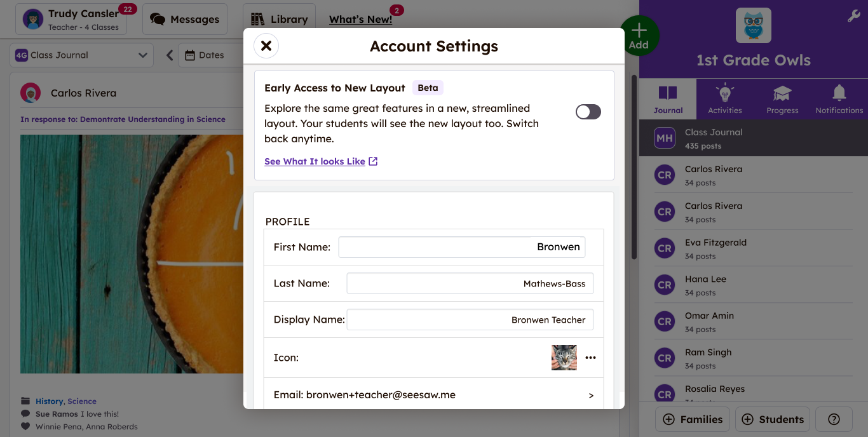Open the Notifications bell tab
The image size is (868, 437).
pos(839,100)
